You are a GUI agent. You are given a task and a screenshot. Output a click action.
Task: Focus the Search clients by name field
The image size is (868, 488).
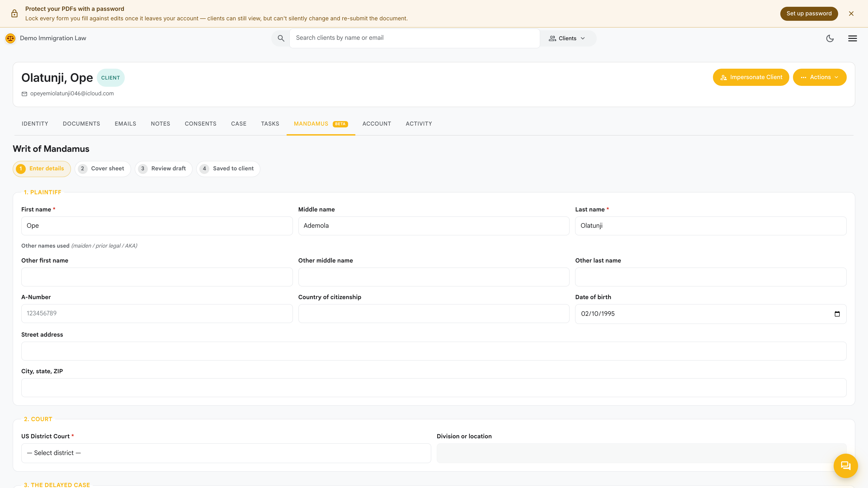[x=415, y=38]
